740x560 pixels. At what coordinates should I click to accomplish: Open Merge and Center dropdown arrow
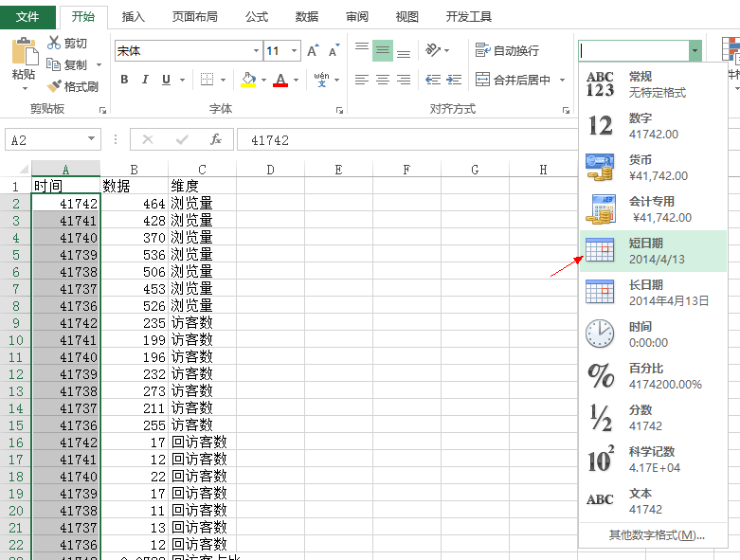coord(562,80)
